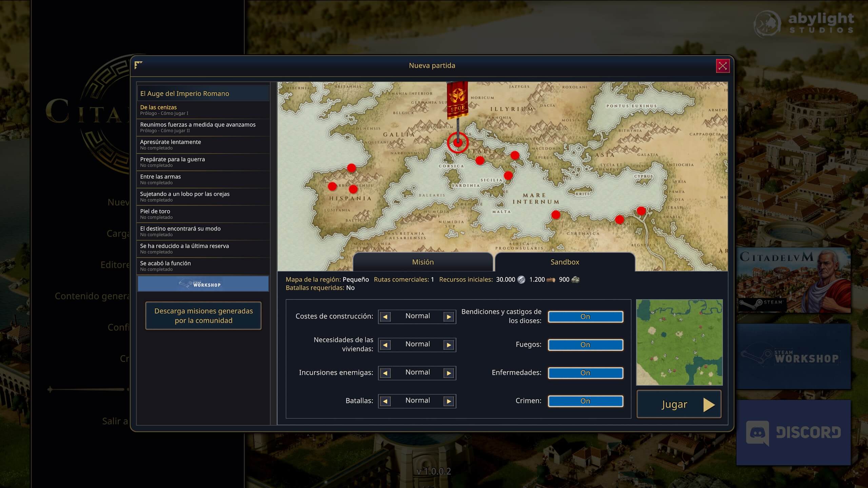The height and width of the screenshot is (488, 868).
Task: Open the Steam Workshop side banner
Action: click(x=793, y=357)
